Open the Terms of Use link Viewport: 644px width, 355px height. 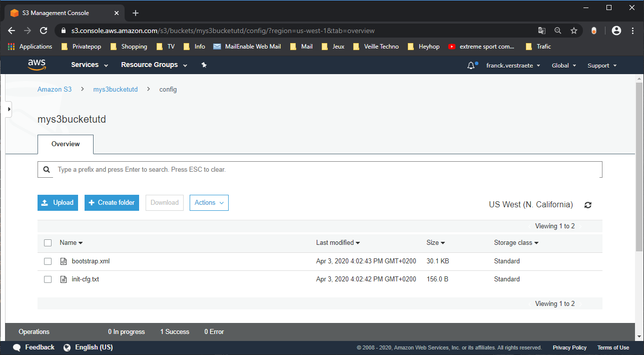point(613,347)
